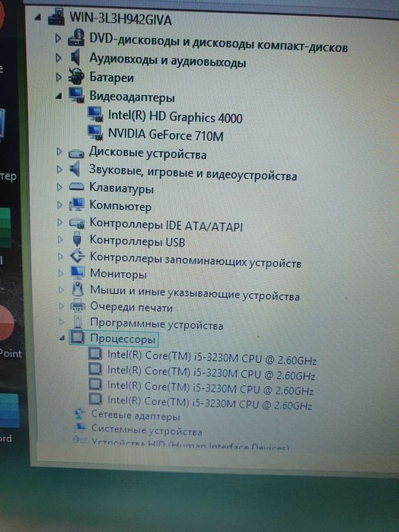Viewport: 399px width, 532px height.
Task: Select the "Клавиатуры" label
Action: click(121, 188)
